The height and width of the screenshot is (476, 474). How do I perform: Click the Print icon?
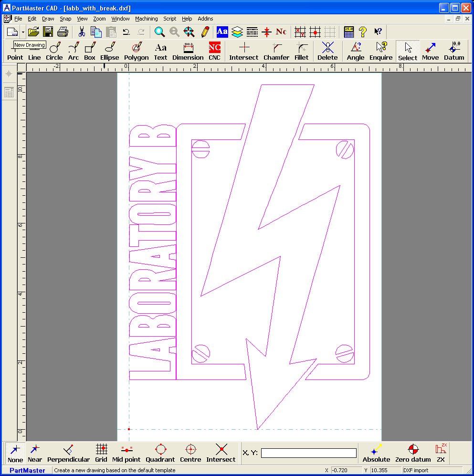point(63,32)
